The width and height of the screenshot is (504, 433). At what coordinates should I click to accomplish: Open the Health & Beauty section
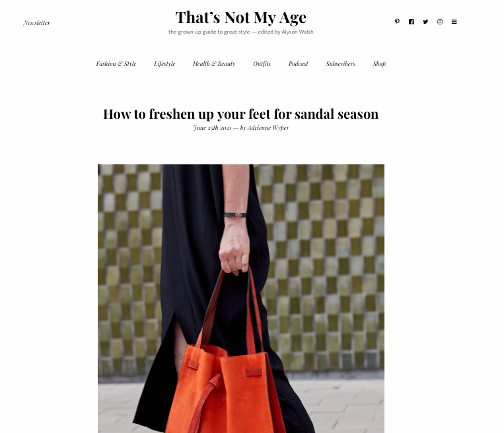214,63
